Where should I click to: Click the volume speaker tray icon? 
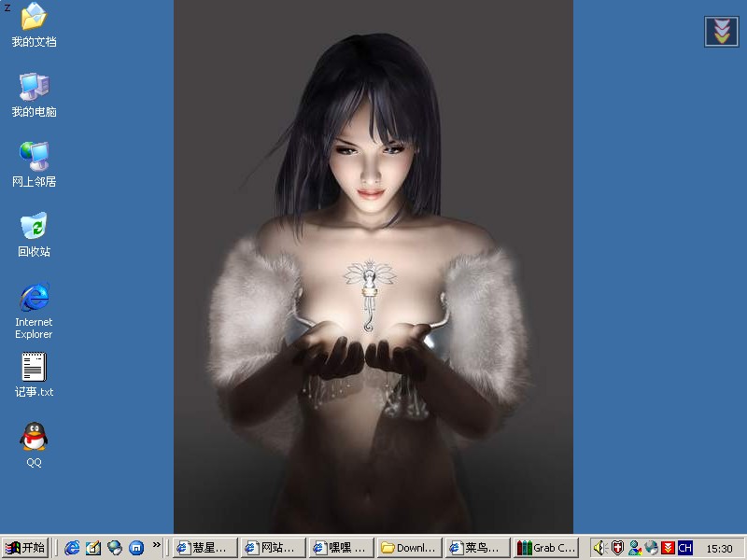pyautogui.click(x=599, y=548)
